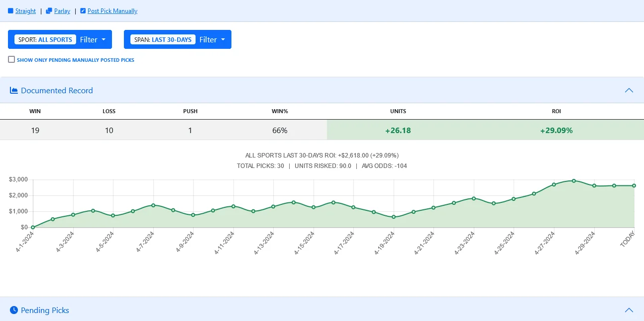Screen dimensions: 644x321
Task: Open the Span: Last 30-Days filter dropdown
Action: [177, 39]
